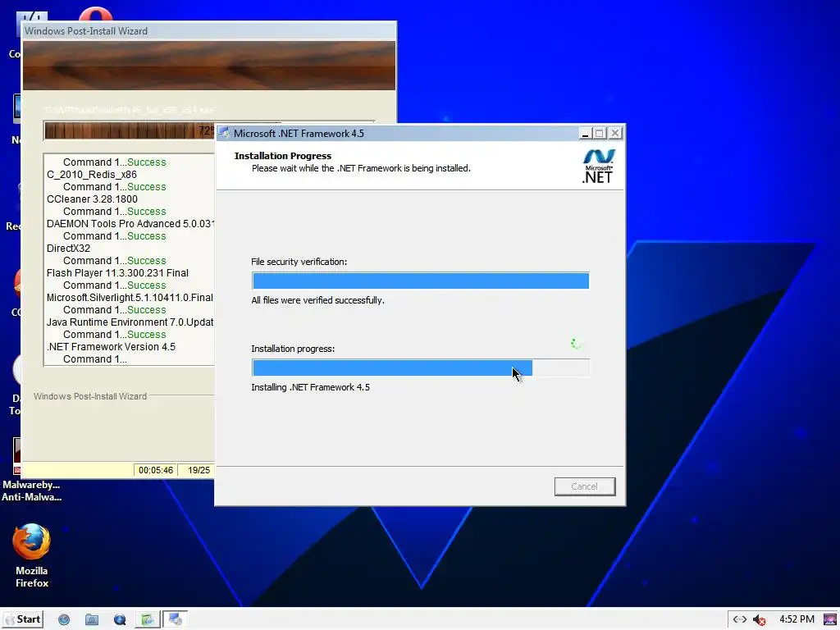Click the Windows Post-Install Wizard title bar
This screenshot has height=630, width=840.
point(209,31)
